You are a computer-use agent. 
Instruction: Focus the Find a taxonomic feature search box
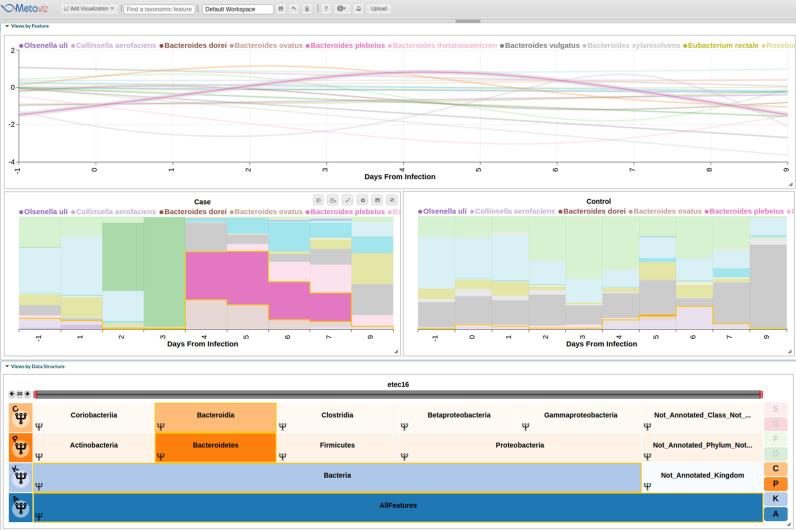159,9
